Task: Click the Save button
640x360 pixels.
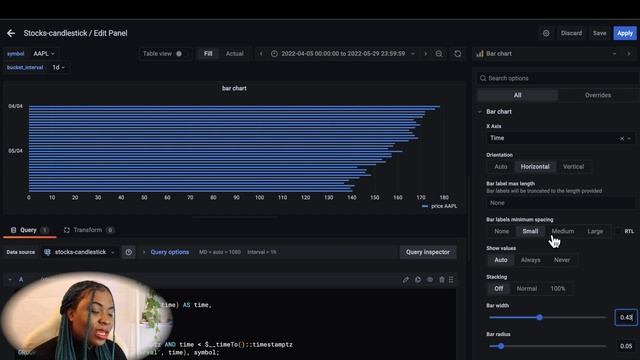Action: tap(599, 33)
